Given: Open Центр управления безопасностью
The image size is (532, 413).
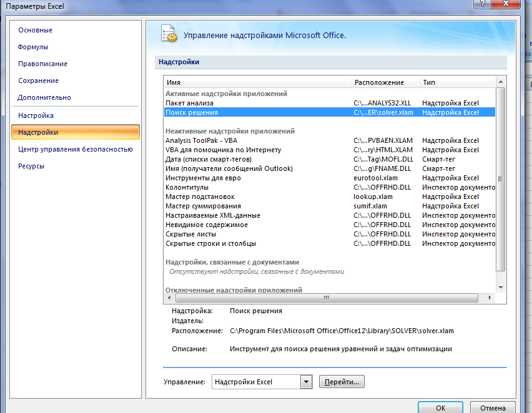Looking at the screenshot, I should 76,149.
